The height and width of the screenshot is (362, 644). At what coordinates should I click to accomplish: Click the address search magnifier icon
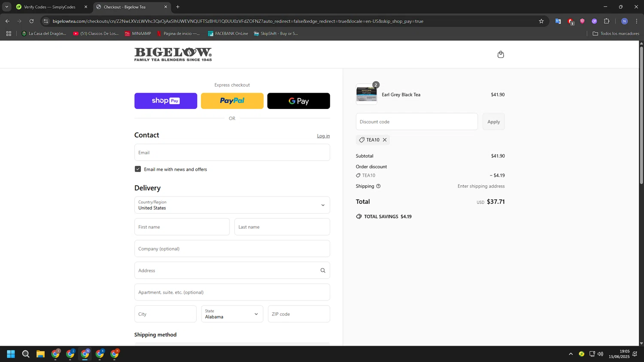coord(323,271)
